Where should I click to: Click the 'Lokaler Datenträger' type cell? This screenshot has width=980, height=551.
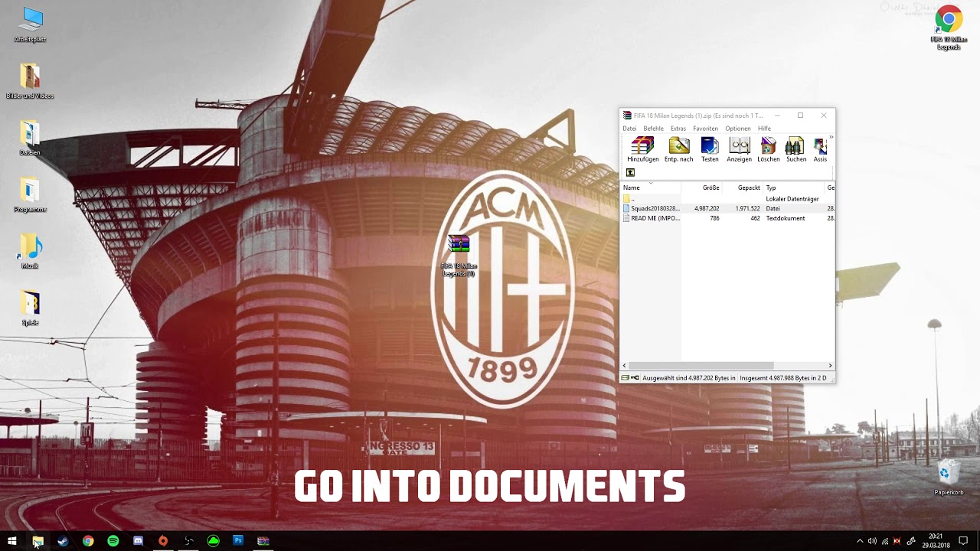click(x=792, y=199)
